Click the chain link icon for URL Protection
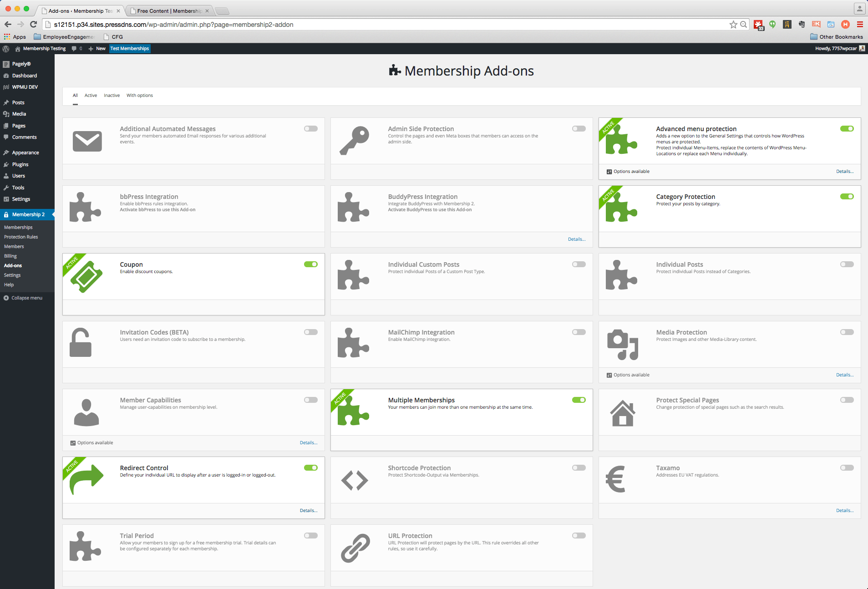 tap(355, 548)
